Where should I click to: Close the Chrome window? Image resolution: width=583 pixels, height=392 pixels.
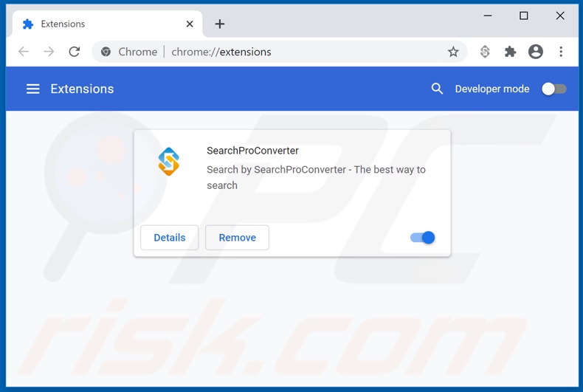point(560,16)
